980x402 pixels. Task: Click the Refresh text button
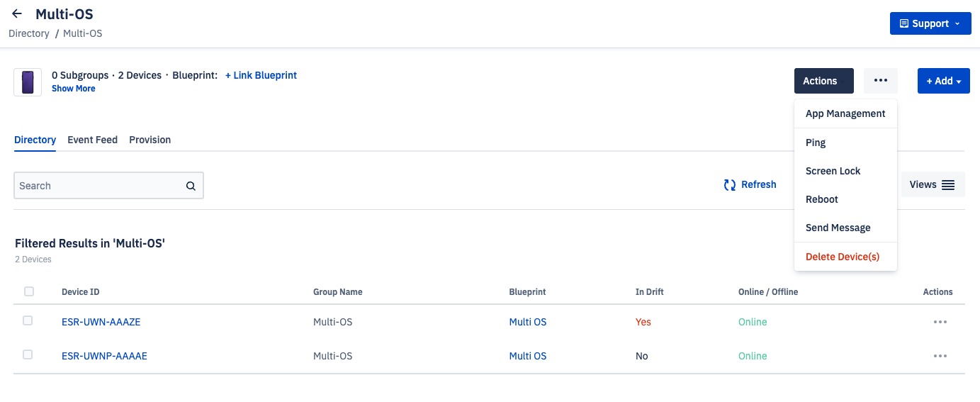[x=759, y=184]
